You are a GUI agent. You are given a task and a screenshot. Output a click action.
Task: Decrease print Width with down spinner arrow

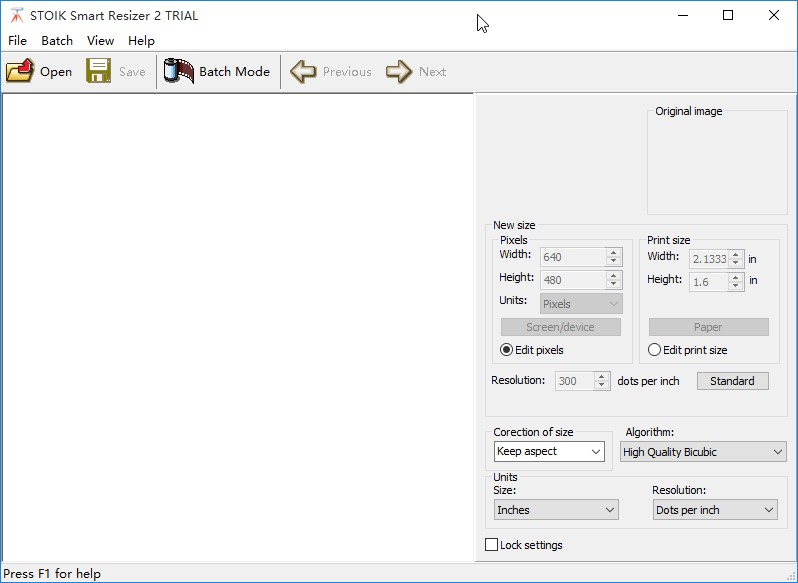pyautogui.click(x=736, y=264)
